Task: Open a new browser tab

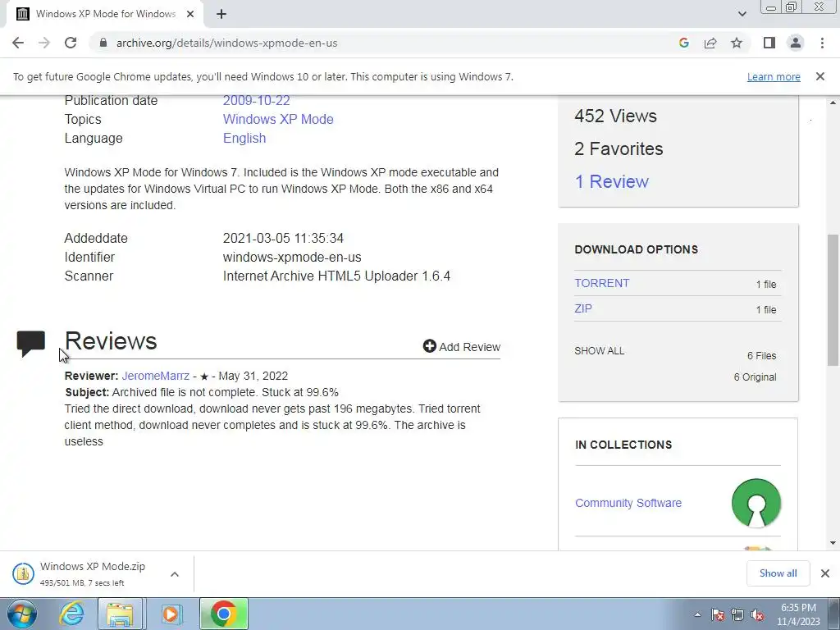Action: pos(221,14)
